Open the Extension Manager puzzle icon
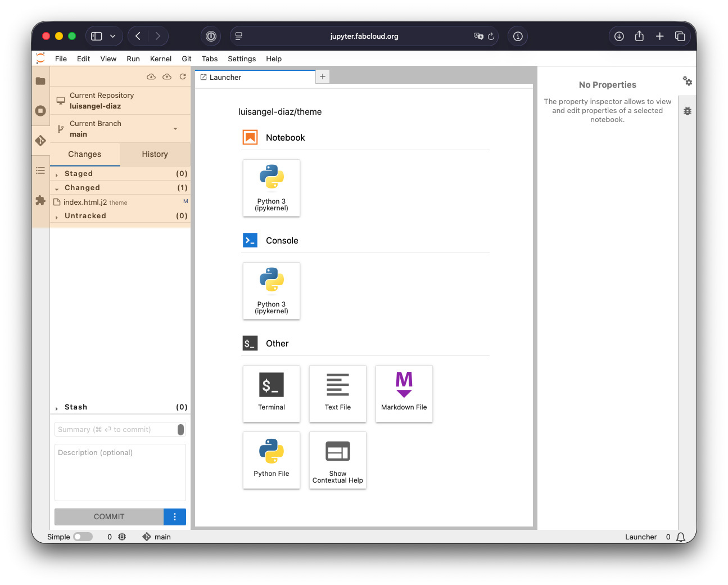The width and height of the screenshot is (728, 585). click(x=40, y=200)
